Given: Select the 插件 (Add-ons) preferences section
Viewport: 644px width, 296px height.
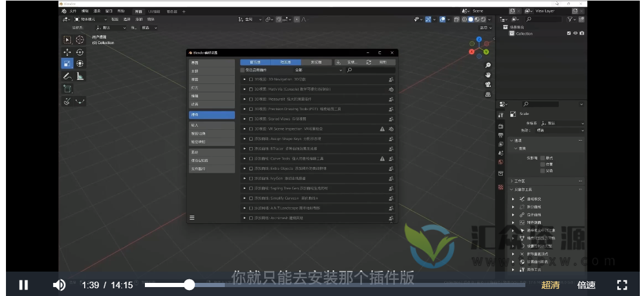Looking at the screenshot, I should coord(212,115).
